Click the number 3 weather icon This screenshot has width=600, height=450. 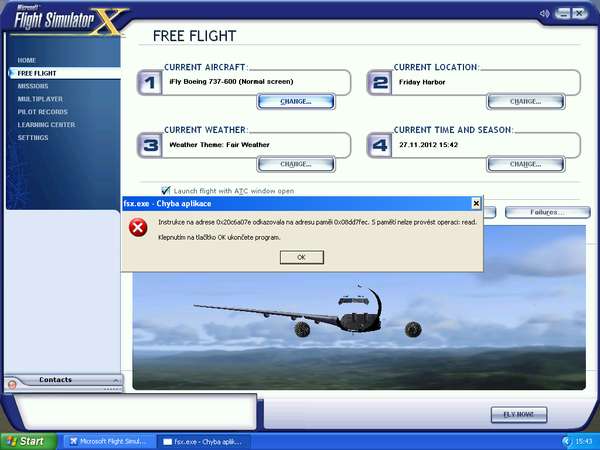(x=150, y=145)
